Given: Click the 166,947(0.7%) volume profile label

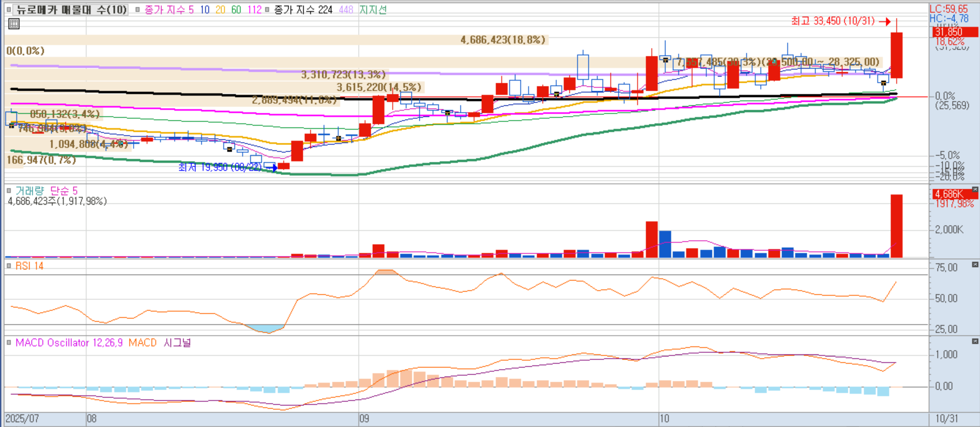Looking at the screenshot, I should point(41,160).
